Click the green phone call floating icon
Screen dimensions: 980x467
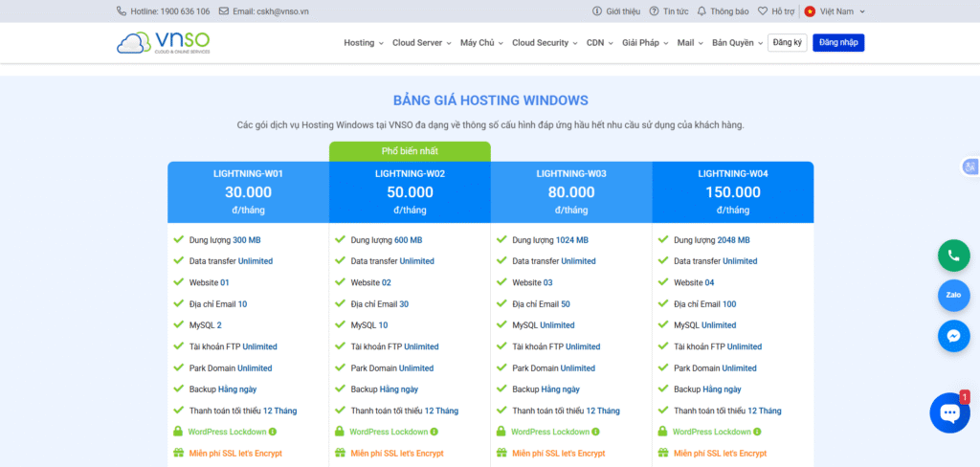(x=953, y=256)
